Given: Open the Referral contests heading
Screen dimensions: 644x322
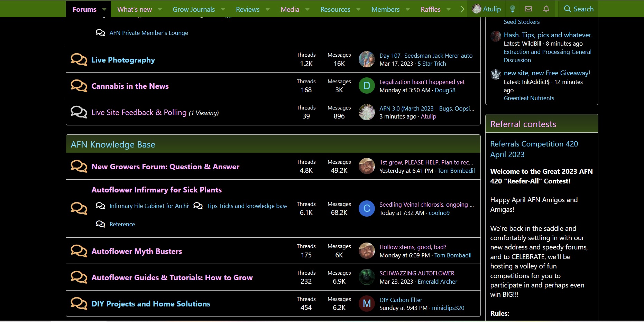Looking at the screenshot, I should [x=523, y=124].
